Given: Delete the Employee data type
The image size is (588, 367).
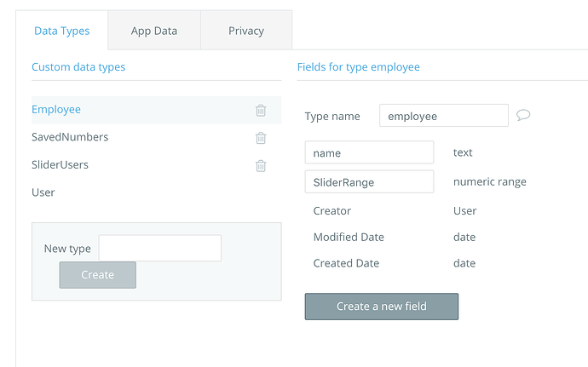Looking at the screenshot, I should pos(261,110).
